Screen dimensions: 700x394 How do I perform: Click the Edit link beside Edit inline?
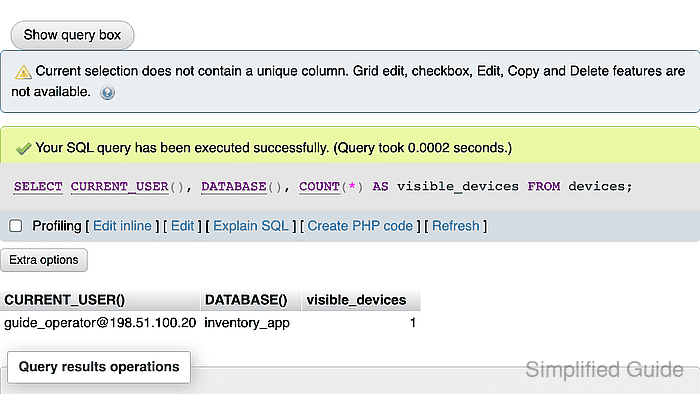coord(183,226)
